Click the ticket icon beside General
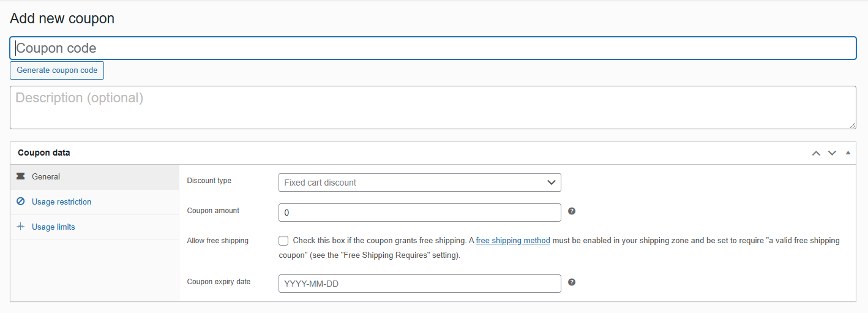The height and width of the screenshot is (313, 868). [20, 176]
